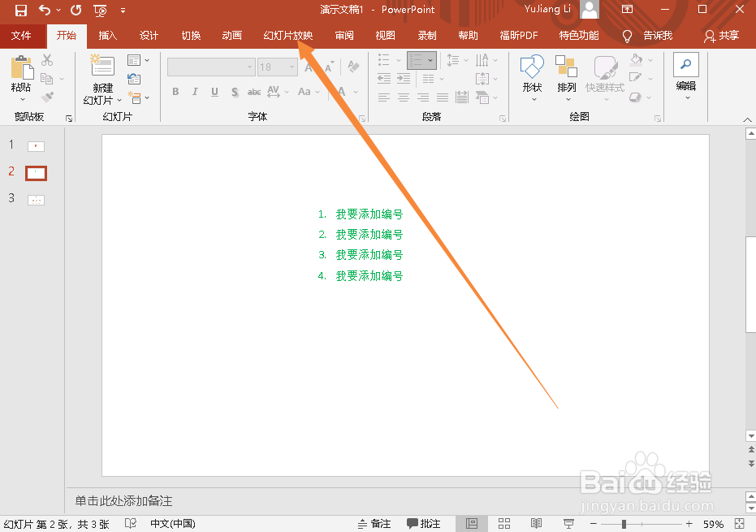Increase the list indent level
Screen dimensions: 756x532
point(404,79)
